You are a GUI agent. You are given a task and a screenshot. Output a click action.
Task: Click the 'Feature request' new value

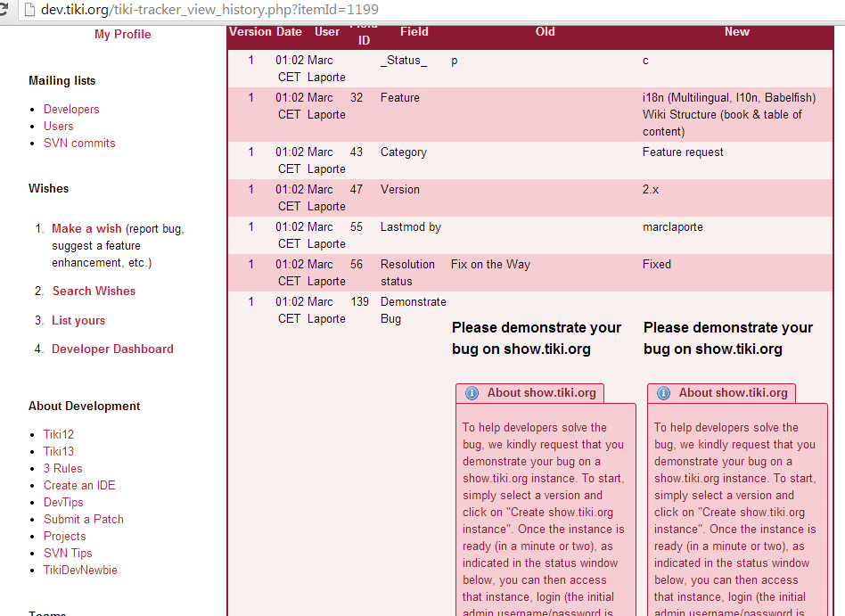(683, 152)
